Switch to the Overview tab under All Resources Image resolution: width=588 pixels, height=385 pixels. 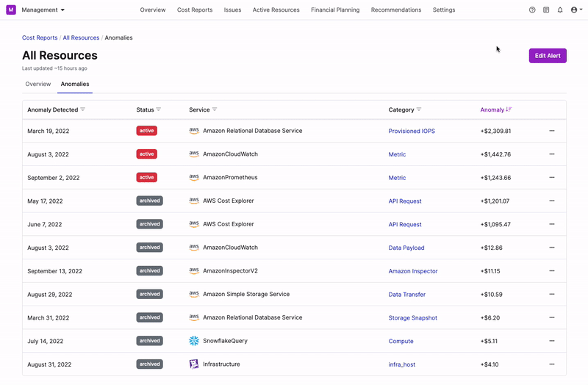pos(38,84)
